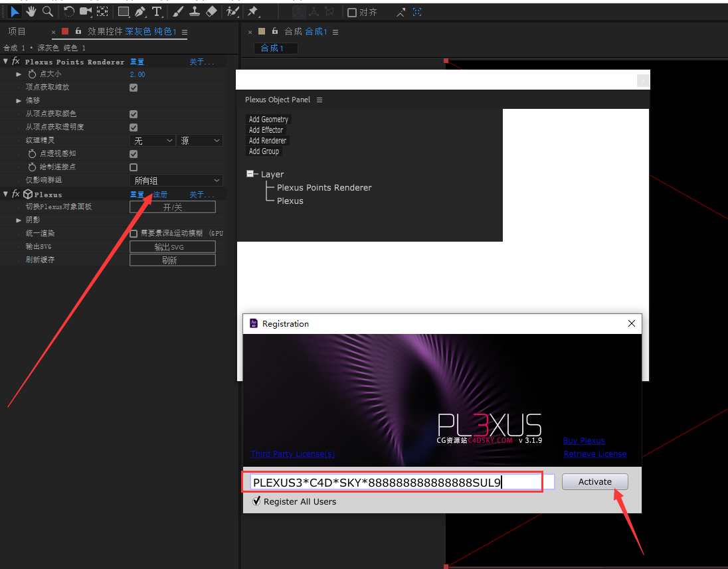Toggle the lock icon on the effect controls panel
The image size is (728, 569).
click(x=78, y=31)
